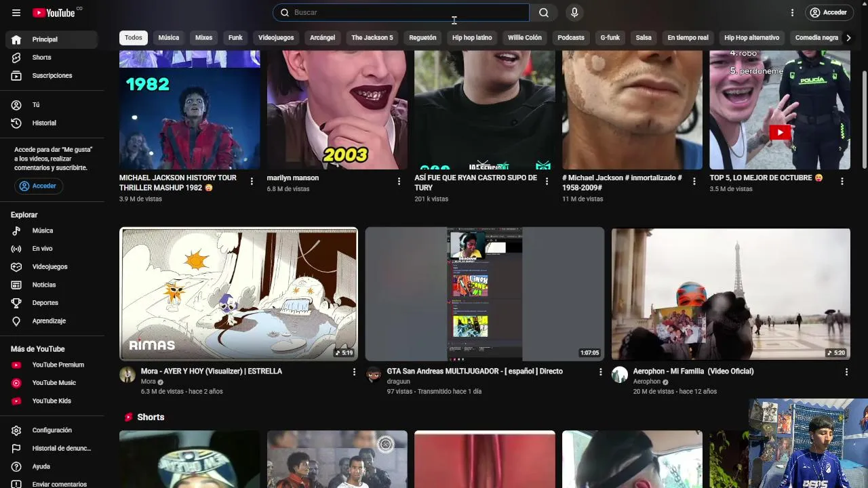Open options for Mora AYER Y HOY video

[354, 372]
